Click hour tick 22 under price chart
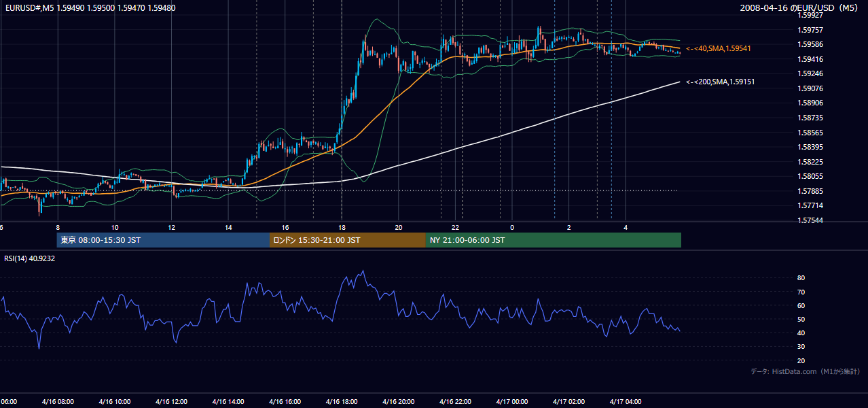This screenshot has height=408, width=868. point(456,227)
